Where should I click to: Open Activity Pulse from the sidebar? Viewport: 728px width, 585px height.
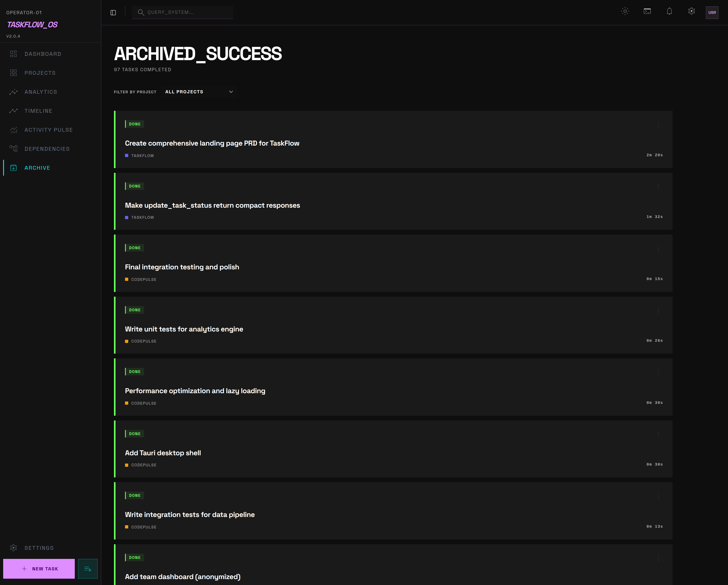tap(13, 130)
